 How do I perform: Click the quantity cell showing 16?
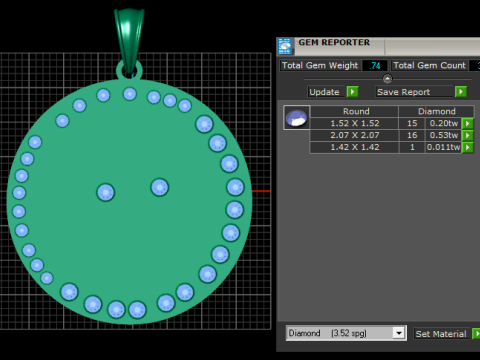[412, 135]
